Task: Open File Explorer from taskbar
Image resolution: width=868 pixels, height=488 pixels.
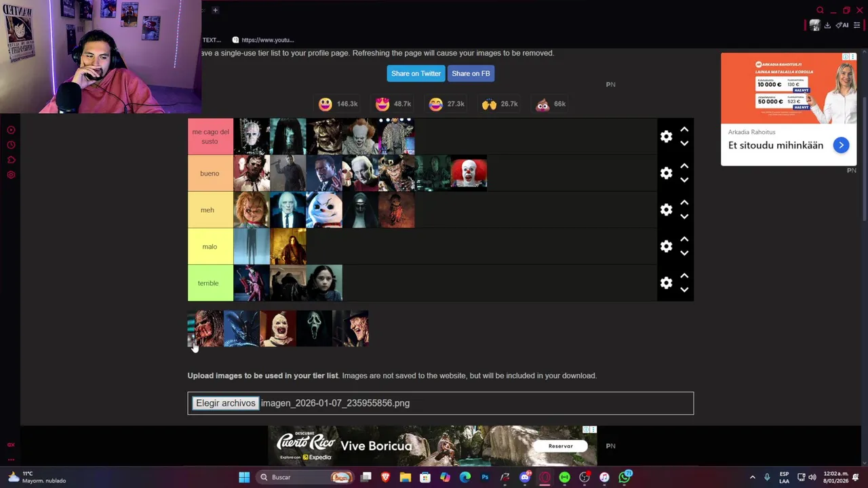Action: [x=405, y=477]
